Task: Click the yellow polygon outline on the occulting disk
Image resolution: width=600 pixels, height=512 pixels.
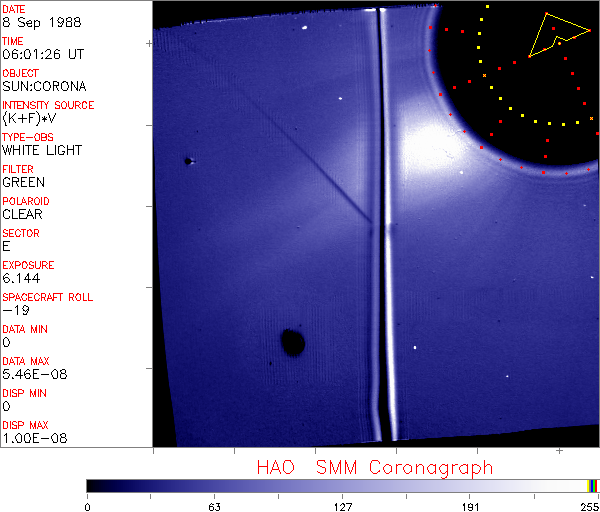Action: (x=559, y=35)
